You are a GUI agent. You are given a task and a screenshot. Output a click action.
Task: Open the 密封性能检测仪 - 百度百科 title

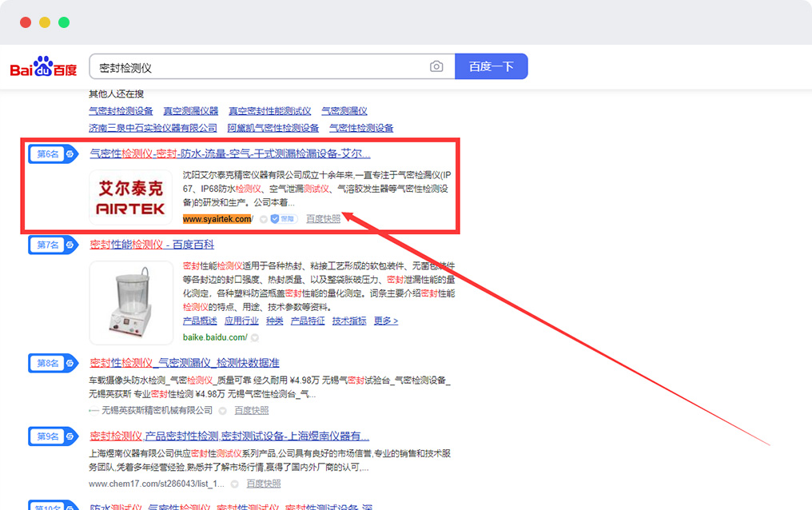tap(152, 245)
